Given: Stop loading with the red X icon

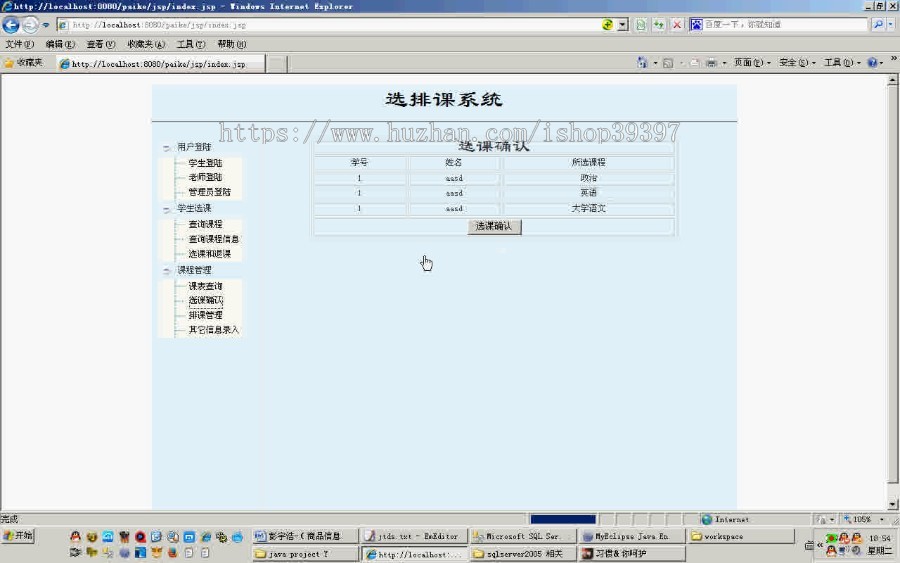Looking at the screenshot, I should [x=677, y=25].
